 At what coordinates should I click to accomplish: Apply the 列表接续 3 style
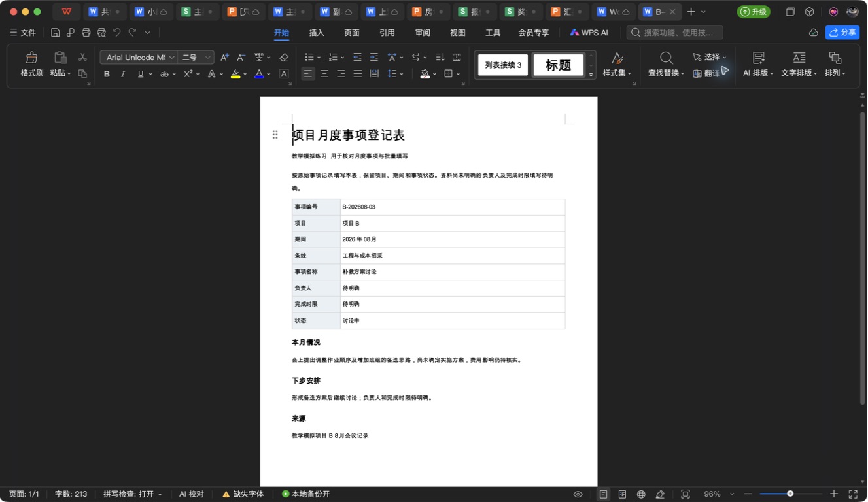[503, 65]
